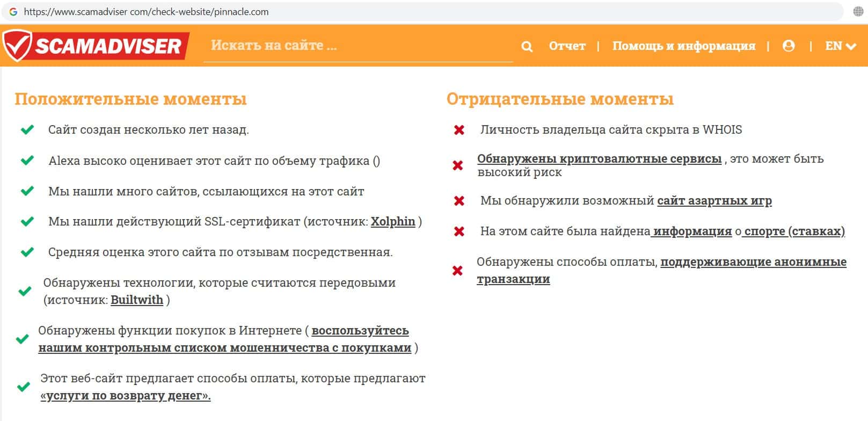Click red cross beside WHOIS owner line

459,130
